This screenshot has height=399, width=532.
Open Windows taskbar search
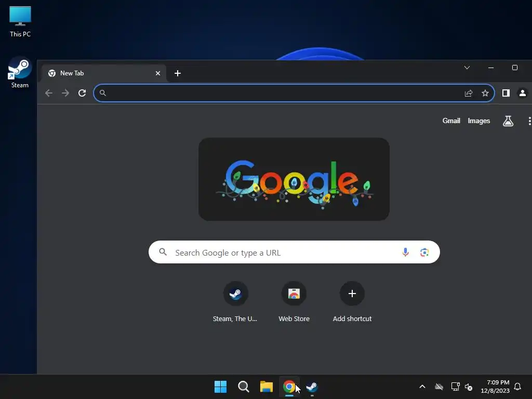(x=243, y=387)
